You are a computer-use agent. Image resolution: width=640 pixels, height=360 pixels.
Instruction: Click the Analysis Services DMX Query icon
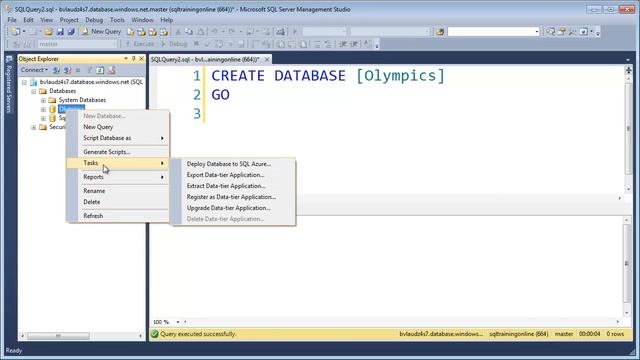(x=153, y=31)
